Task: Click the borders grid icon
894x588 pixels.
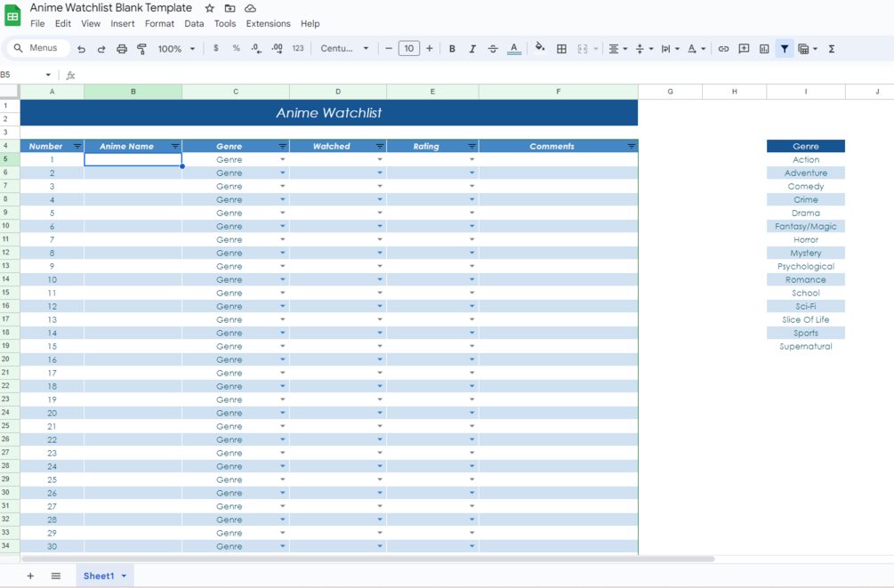Action: (x=561, y=49)
